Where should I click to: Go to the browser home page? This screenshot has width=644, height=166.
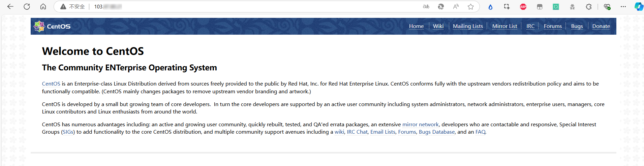(x=43, y=7)
